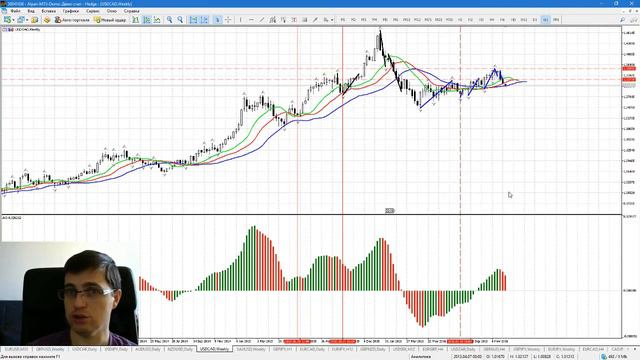This screenshot has height=360, width=640.
Task: Select the MN monthly timeframe
Action: [x=556, y=20]
